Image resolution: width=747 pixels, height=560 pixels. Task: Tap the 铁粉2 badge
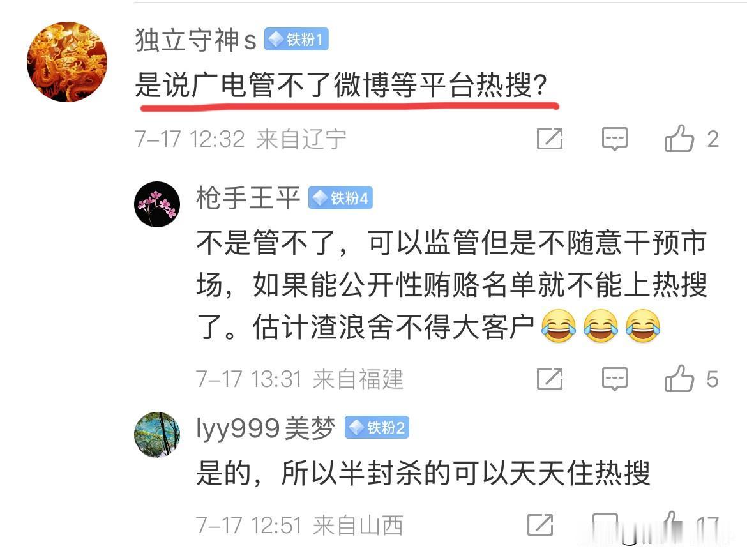point(377,428)
